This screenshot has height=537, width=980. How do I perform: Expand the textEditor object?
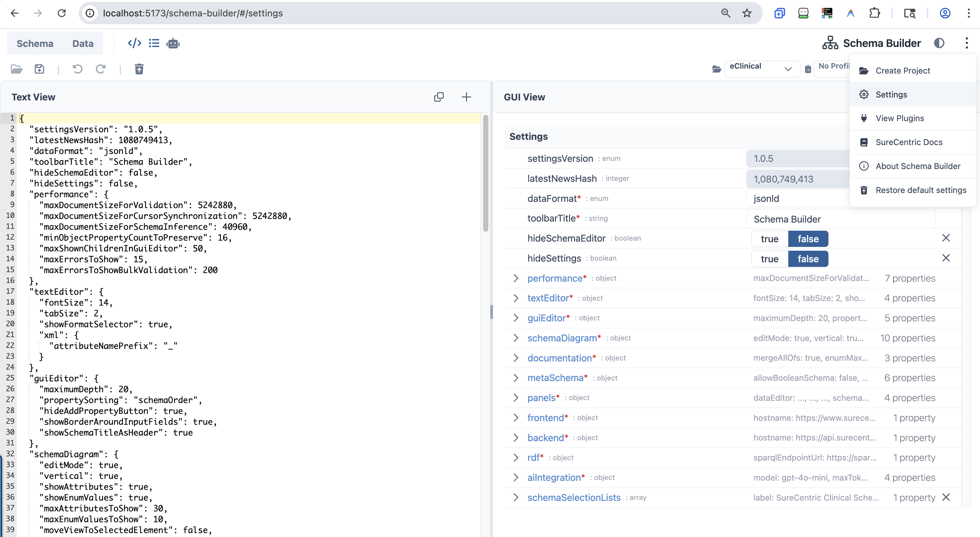pyautogui.click(x=516, y=298)
